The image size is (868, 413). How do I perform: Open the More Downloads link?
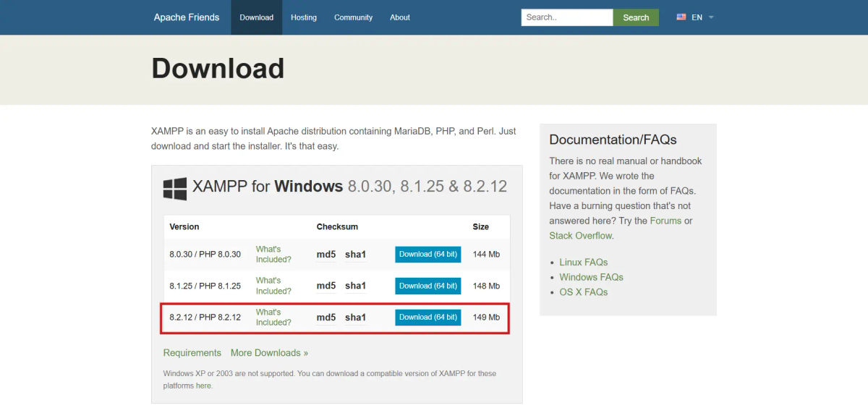(x=269, y=353)
